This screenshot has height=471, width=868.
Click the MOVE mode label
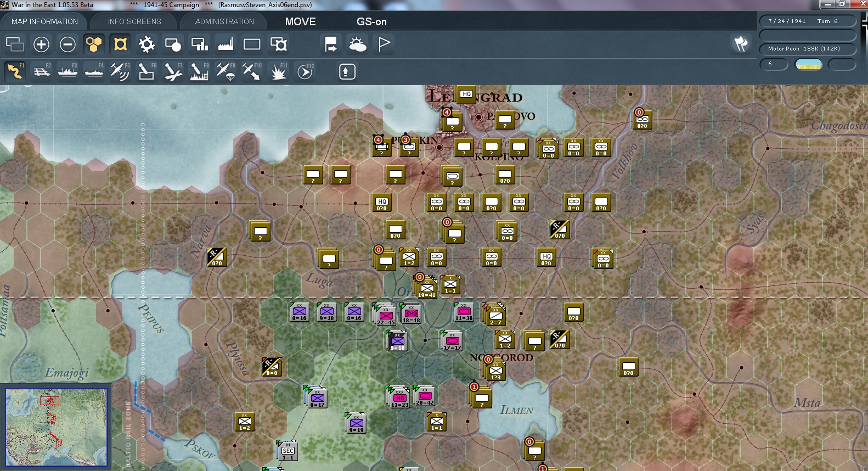(x=300, y=21)
